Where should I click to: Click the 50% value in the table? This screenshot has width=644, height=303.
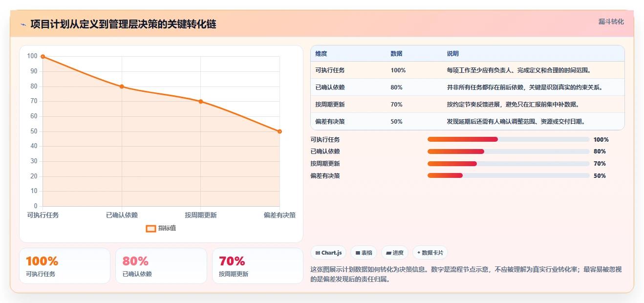(396, 122)
